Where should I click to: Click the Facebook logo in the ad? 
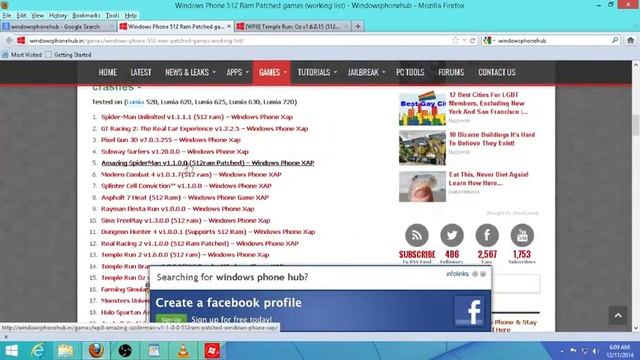pyautogui.click(x=469, y=311)
